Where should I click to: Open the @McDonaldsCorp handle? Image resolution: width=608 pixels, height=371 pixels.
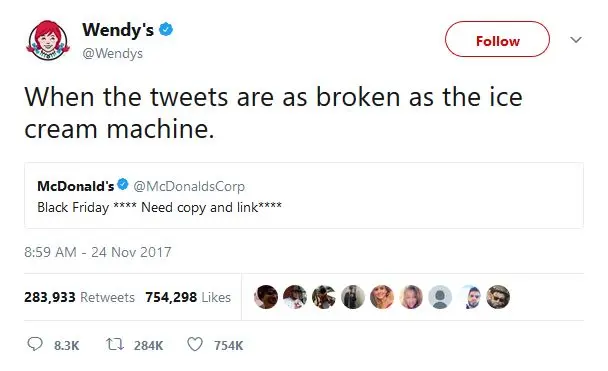189,186
